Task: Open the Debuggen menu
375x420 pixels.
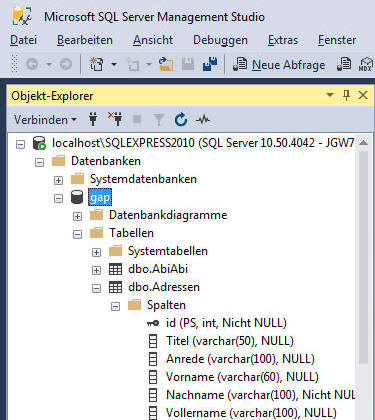Action: point(220,40)
